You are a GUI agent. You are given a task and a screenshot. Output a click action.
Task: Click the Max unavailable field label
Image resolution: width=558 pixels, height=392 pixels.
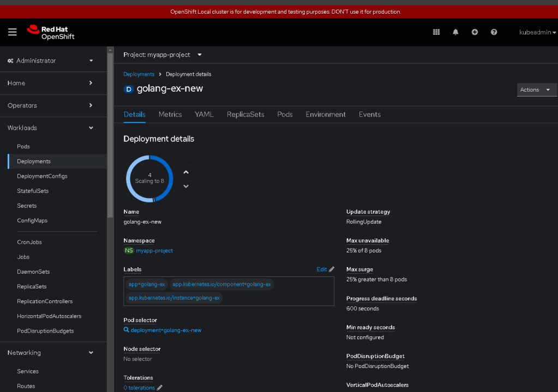[368, 240]
